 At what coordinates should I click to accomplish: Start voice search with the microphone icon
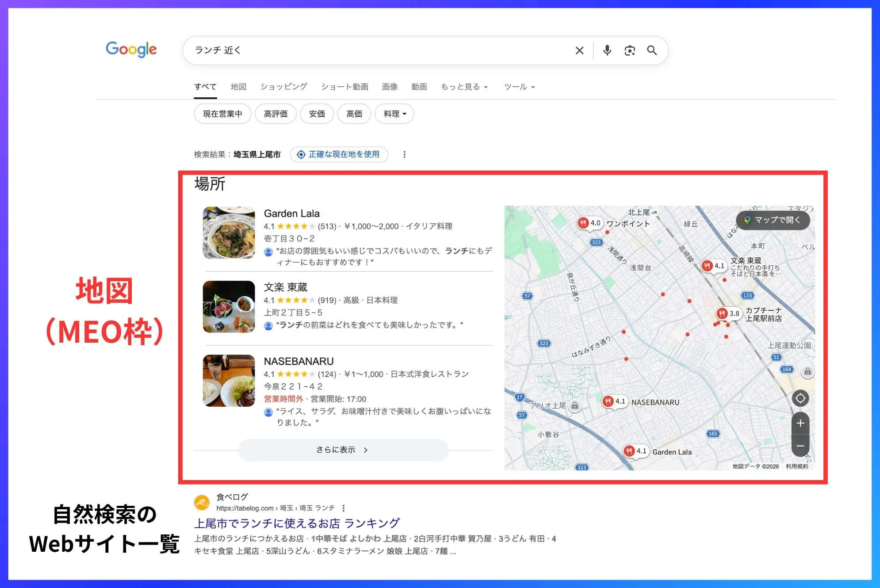[607, 50]
